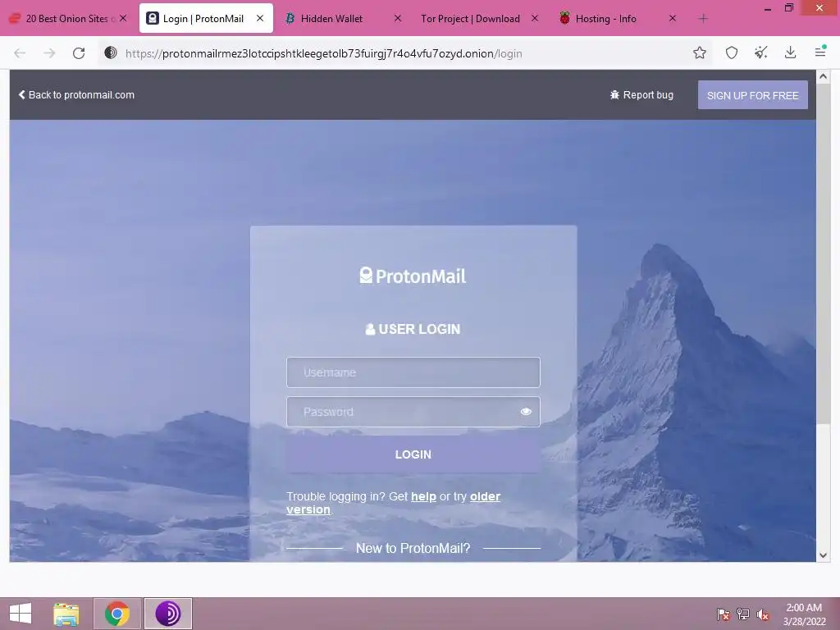The height and width of the screenshot is (630, 840).
Task: Click the ProtonMail logo
Action: pos(413,276)
